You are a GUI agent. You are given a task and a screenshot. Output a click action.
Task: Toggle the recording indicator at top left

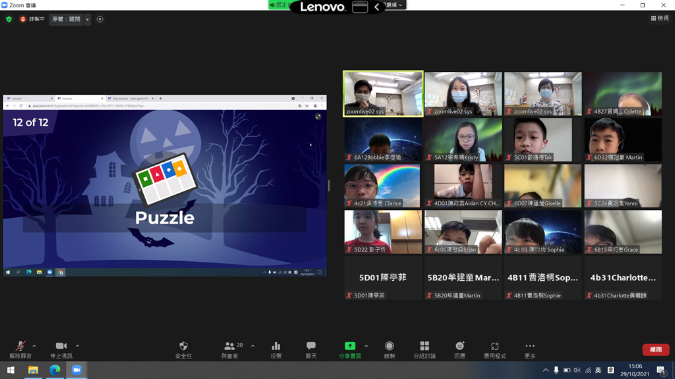[x=32, y=19]
